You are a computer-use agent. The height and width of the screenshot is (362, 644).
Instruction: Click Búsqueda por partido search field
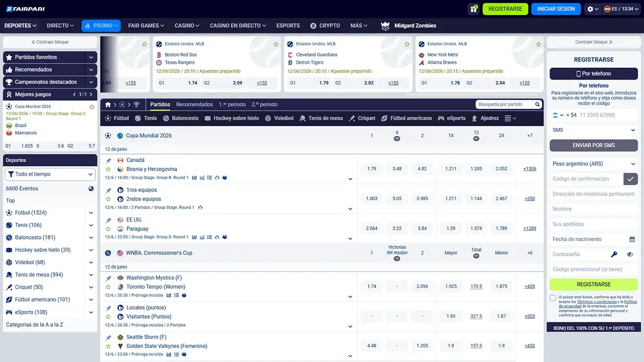pos(505,105)
